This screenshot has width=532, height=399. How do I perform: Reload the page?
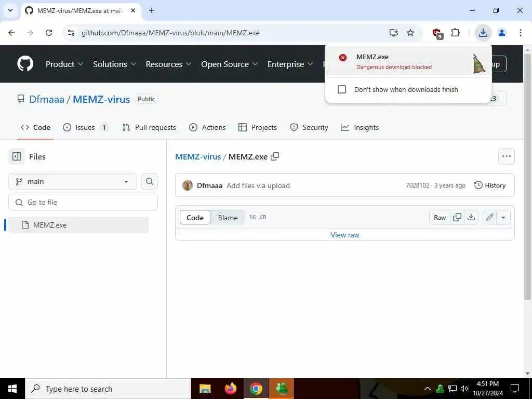pos(49,33)
